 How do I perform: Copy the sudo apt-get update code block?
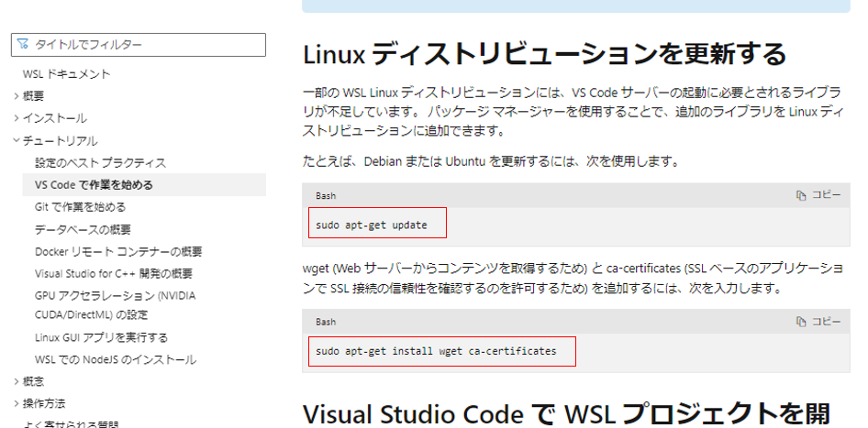pyautogui.click(x=818, y=195)
